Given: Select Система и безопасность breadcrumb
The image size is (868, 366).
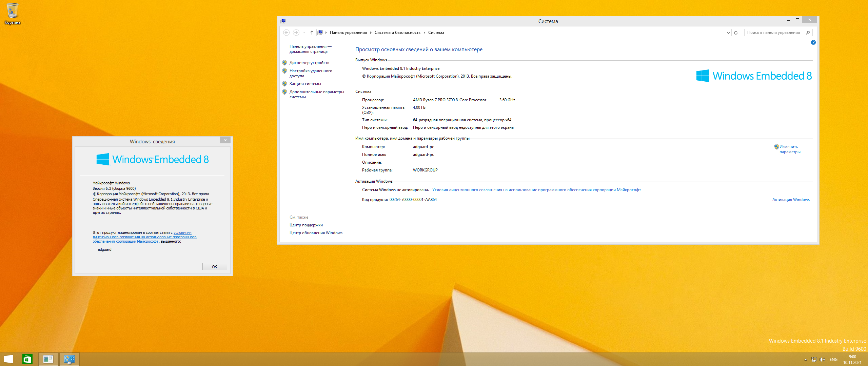Looking at the screenshot, I should 397,33.
